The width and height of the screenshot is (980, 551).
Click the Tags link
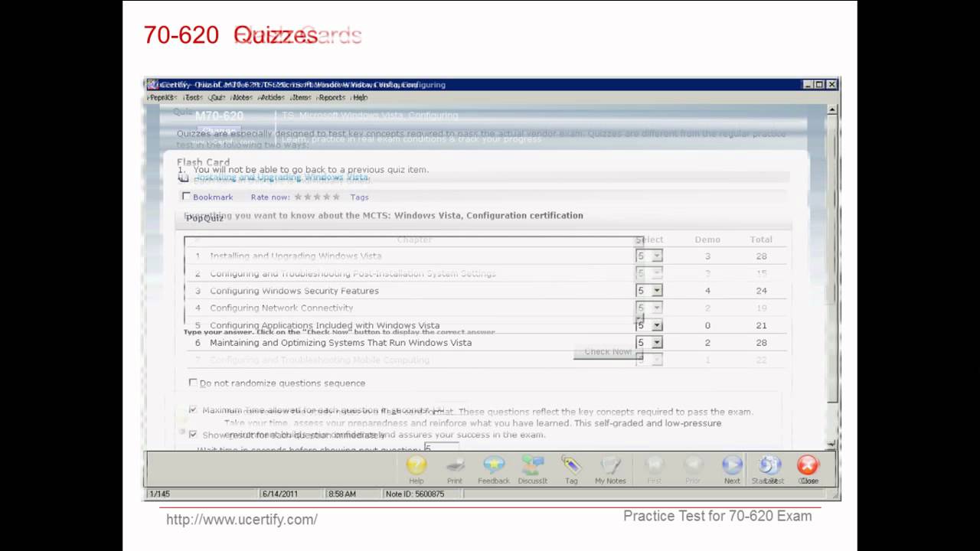click(359, 197)
